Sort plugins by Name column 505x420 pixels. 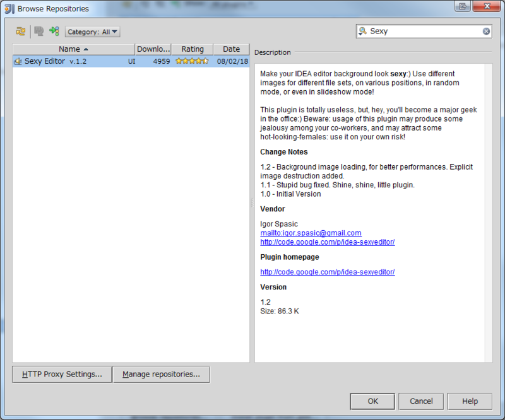pos(73,49)
